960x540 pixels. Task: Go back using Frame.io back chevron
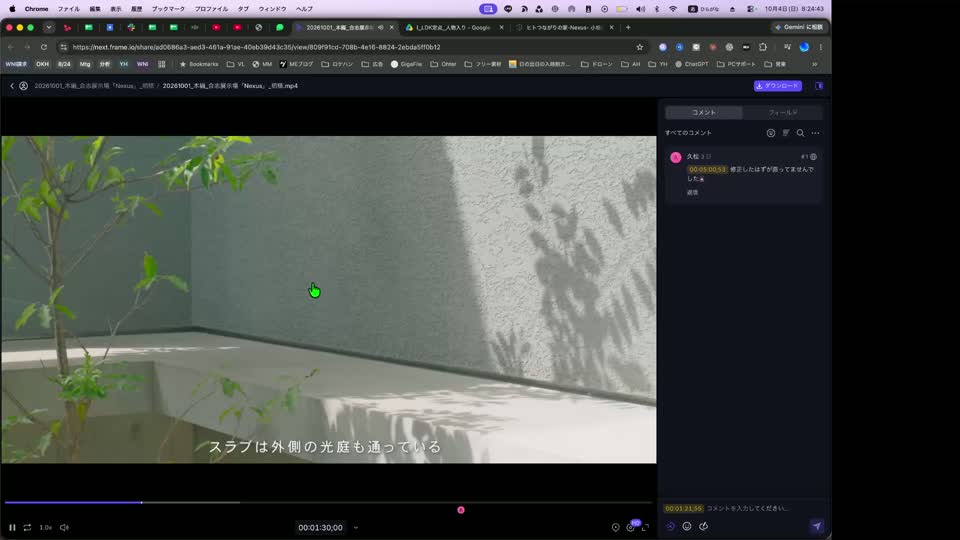(12, 86)
